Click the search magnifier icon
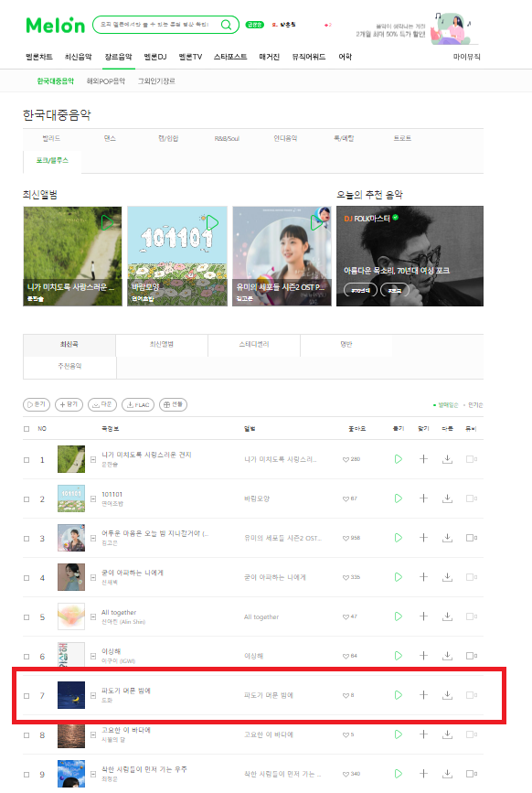 [227, 25]
